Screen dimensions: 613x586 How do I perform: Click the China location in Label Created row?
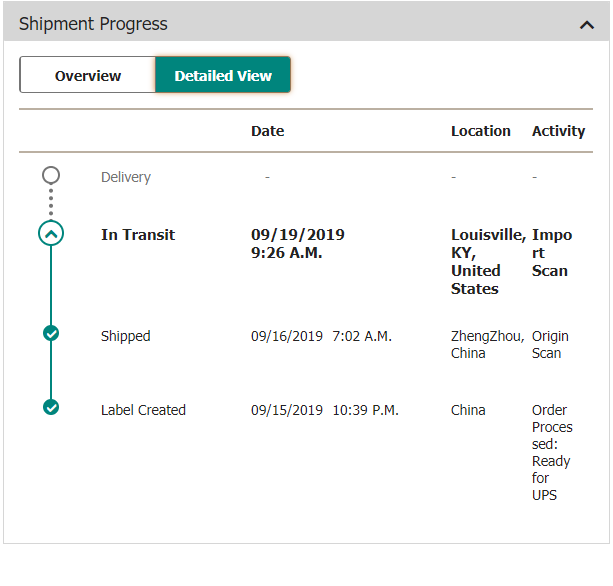[x=468, y=410]
